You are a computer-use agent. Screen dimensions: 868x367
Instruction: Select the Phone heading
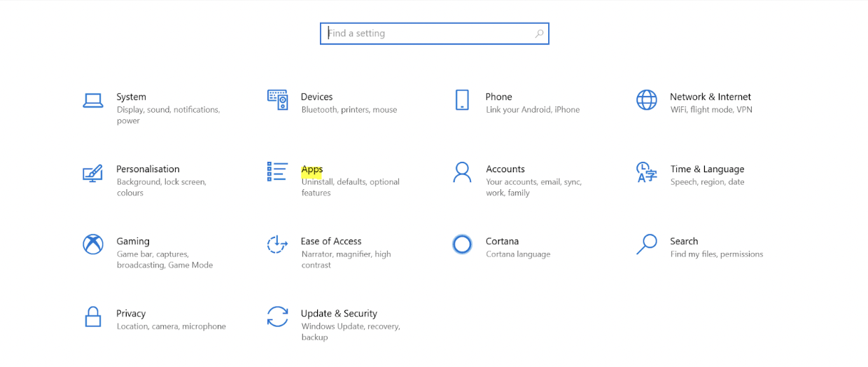499,97
